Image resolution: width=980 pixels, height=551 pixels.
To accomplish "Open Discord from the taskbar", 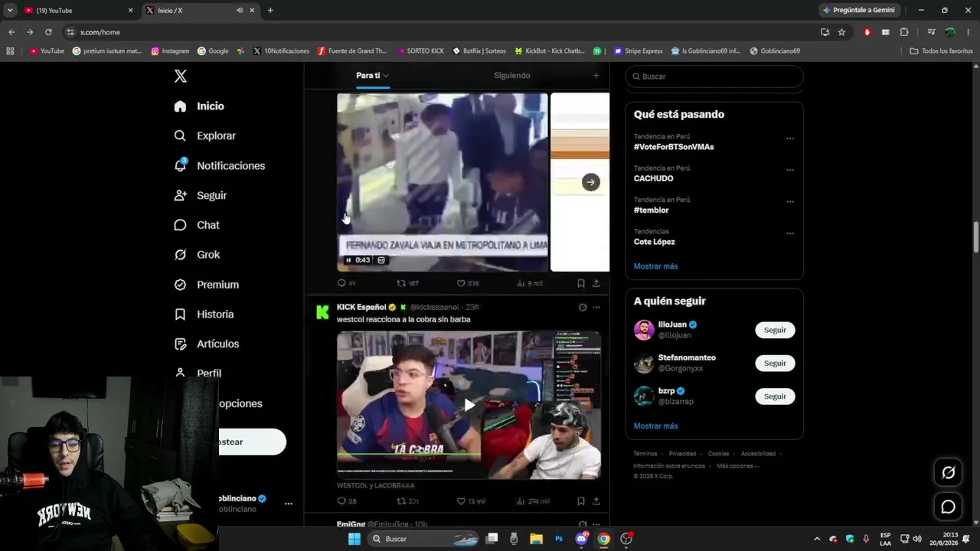I will click(581, 539).
